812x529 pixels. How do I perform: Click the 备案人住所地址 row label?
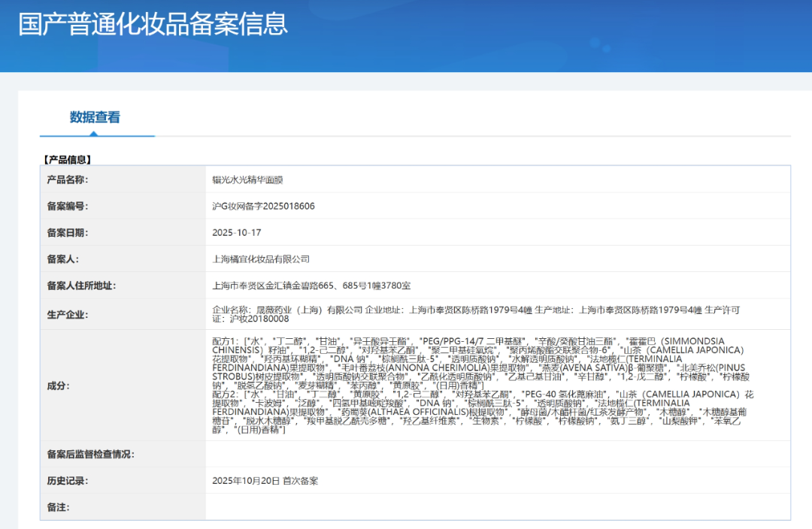(x=81, y=286)
